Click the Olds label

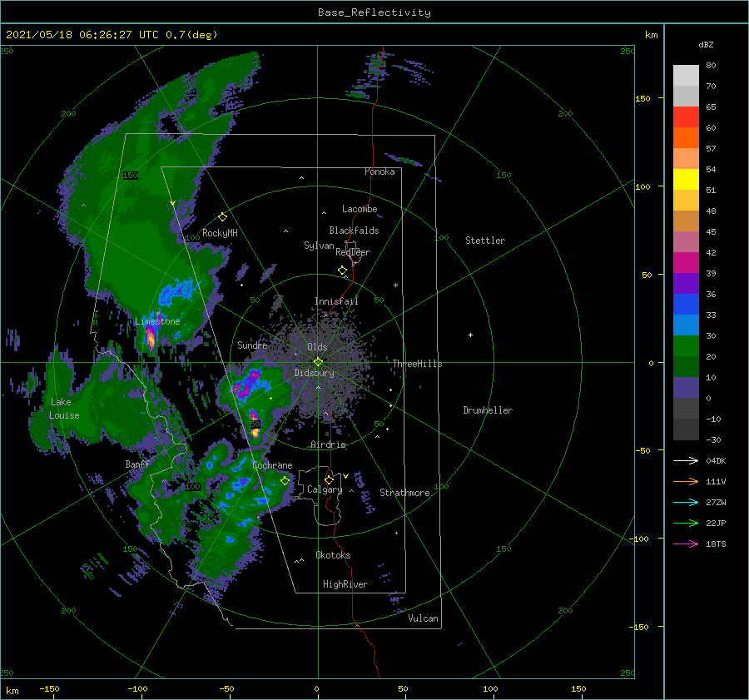317,347
